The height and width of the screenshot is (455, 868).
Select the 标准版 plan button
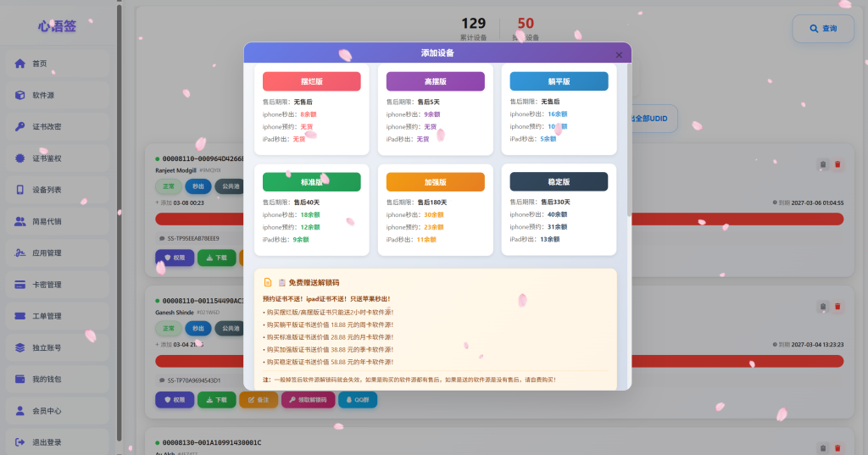[x=312, y=182]
